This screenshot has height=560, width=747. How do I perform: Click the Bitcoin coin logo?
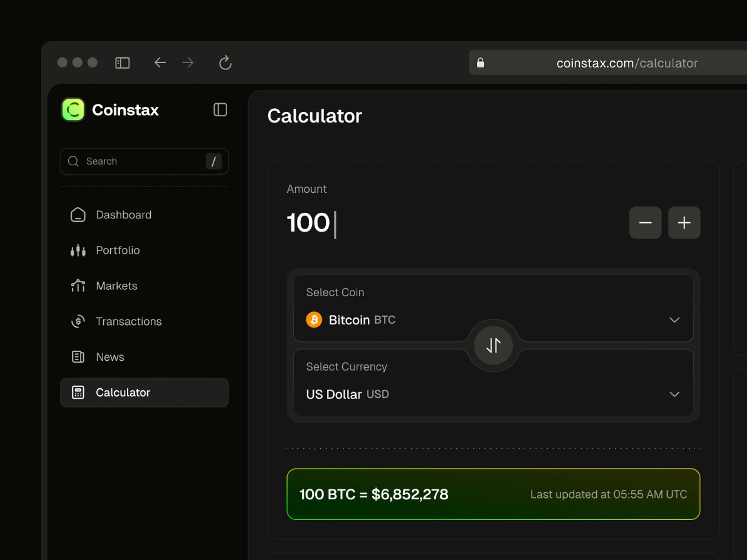(315, 320)
